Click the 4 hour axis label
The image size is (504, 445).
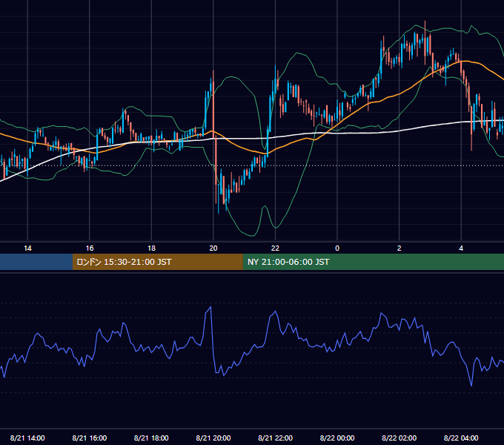pos(461,248)
